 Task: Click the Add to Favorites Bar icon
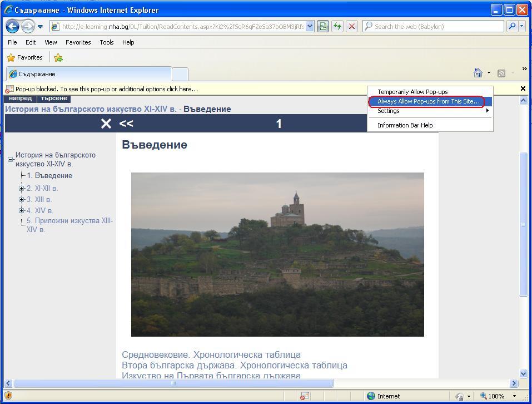click(58, 57)
